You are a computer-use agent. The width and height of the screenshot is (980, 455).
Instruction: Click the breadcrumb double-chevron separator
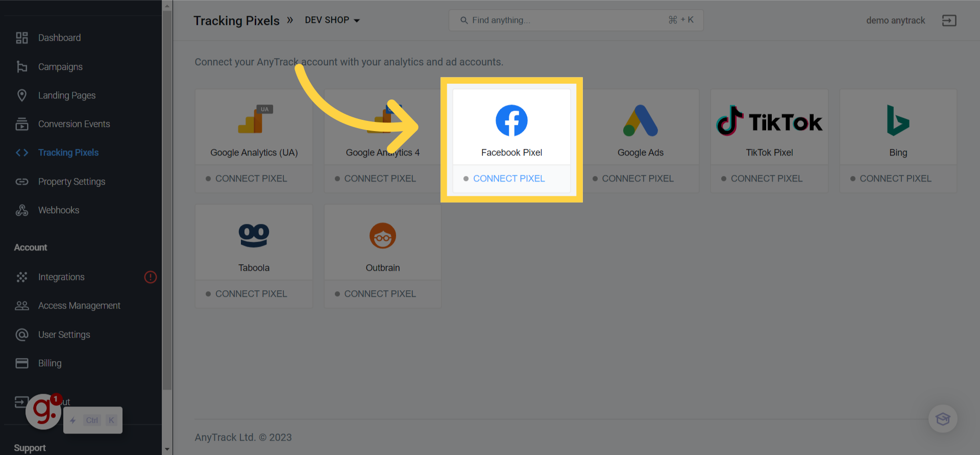pos(290,20)
